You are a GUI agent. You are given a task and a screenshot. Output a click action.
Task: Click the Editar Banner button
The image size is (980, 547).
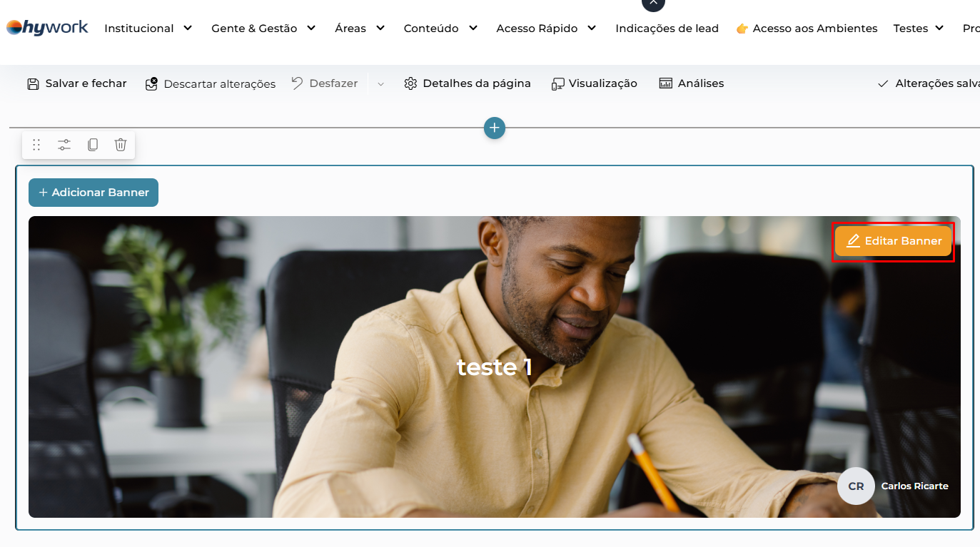pyautogui.click(x=894, y=241)
